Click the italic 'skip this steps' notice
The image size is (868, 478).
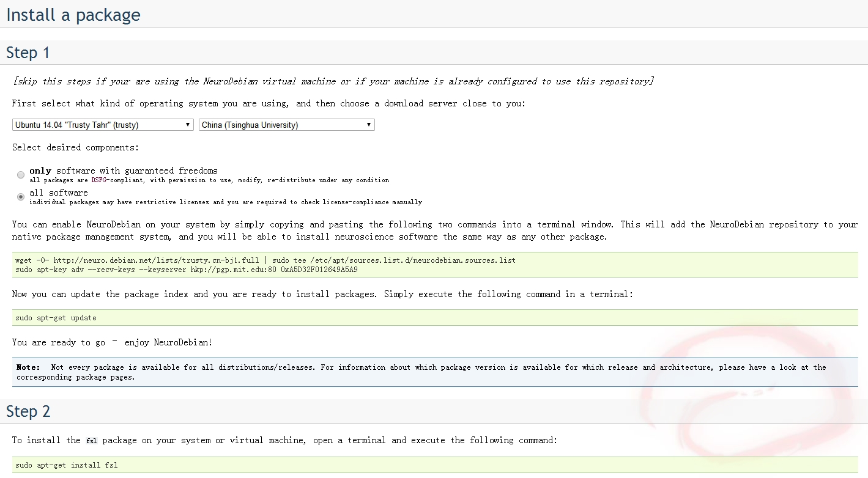333,81
